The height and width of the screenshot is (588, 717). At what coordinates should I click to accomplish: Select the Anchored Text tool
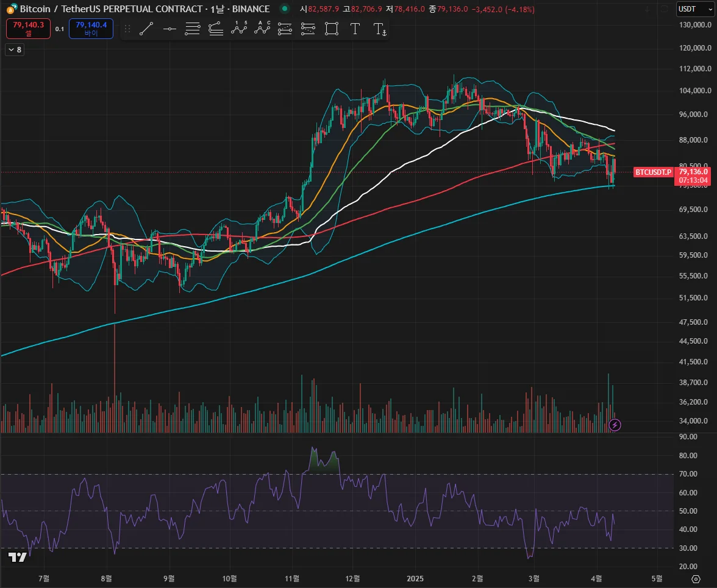[x=379, y=29]
